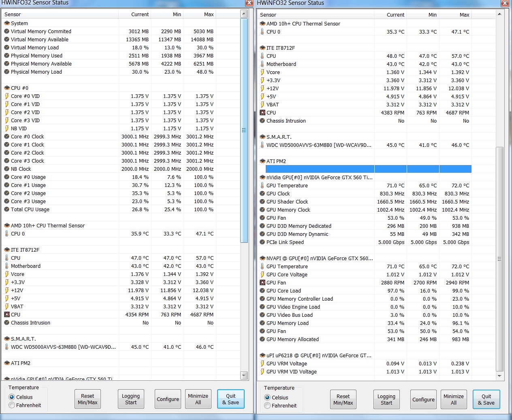Click GPU Temperature thermometer icon under nVidia GPU[#0]
Viewport: 512px width, 420px height.
(262, 186)
